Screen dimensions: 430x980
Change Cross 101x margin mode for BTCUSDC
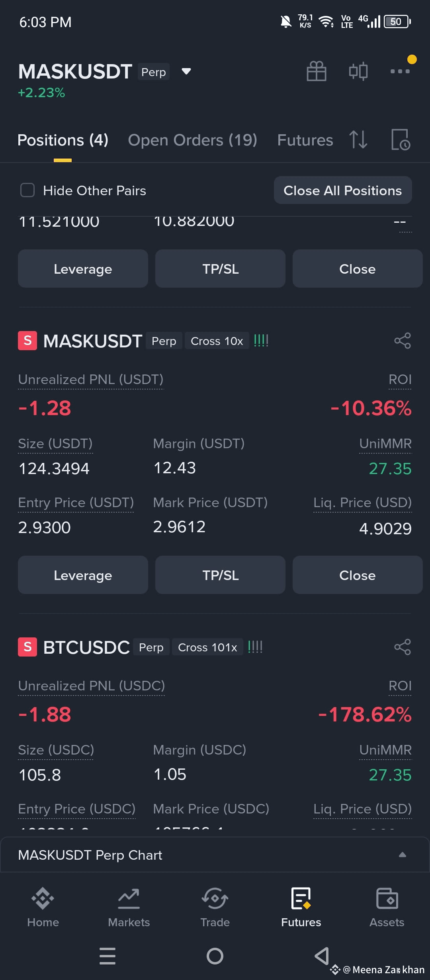[207, 647]
